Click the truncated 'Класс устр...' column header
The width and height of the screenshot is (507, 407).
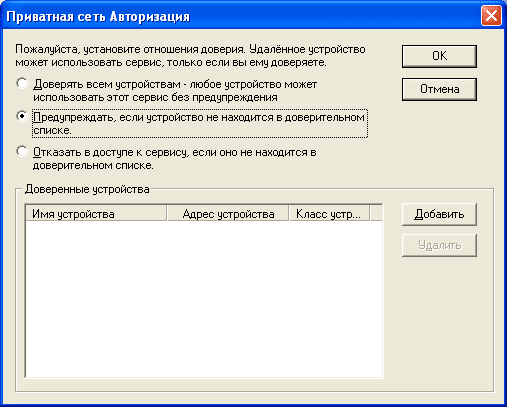pyautogui.click(x=329, y=213)
